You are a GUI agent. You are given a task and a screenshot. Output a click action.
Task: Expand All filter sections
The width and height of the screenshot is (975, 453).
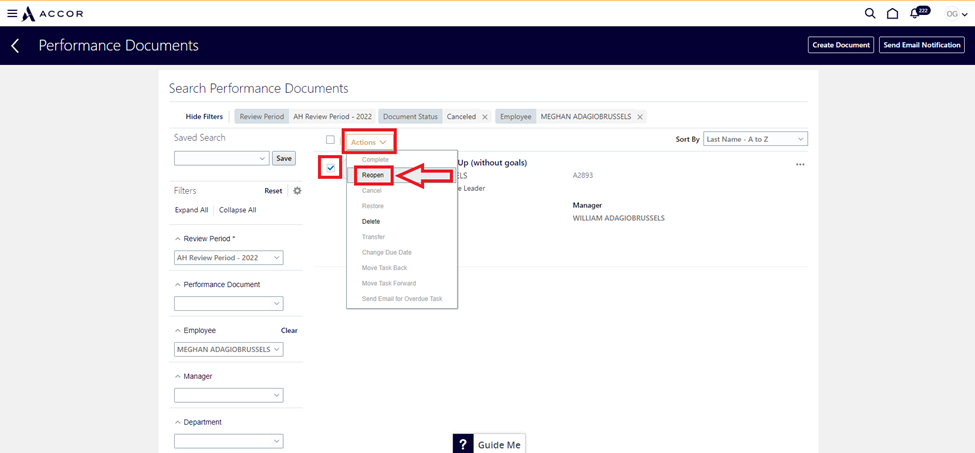[192, 210]
